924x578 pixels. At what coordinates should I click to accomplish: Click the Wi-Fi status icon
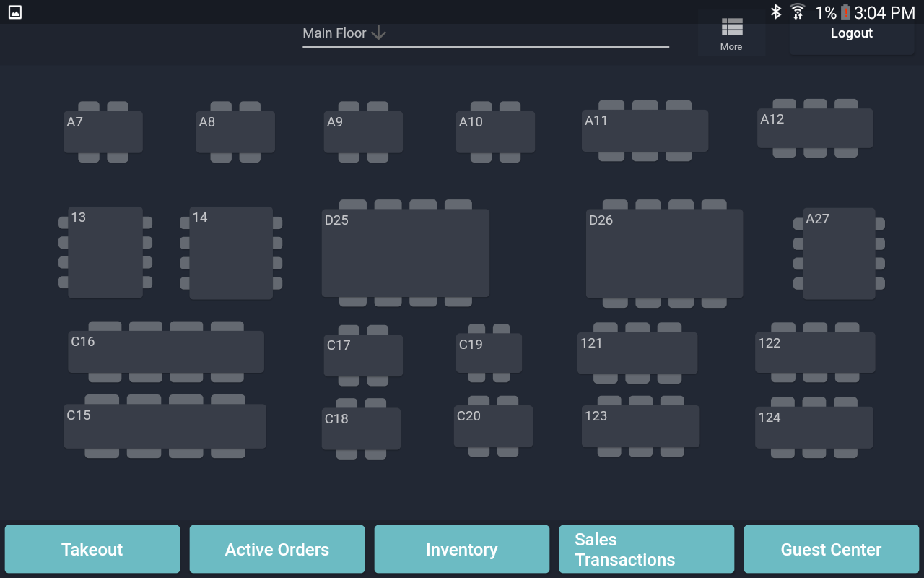pyautogui.click(x=798, y=12)
